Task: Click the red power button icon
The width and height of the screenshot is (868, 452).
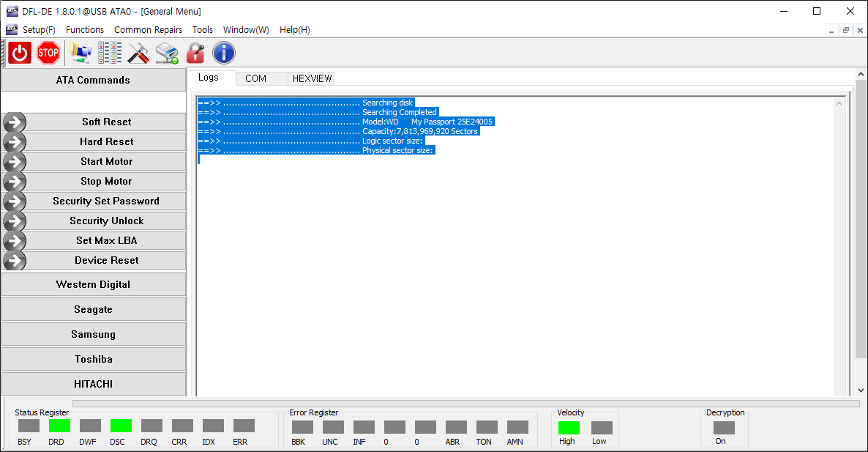Action: (x=19, y=53)
